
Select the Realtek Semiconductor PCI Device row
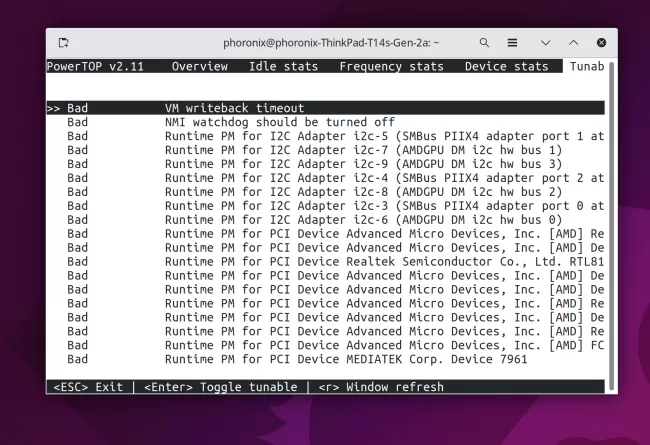325,262
